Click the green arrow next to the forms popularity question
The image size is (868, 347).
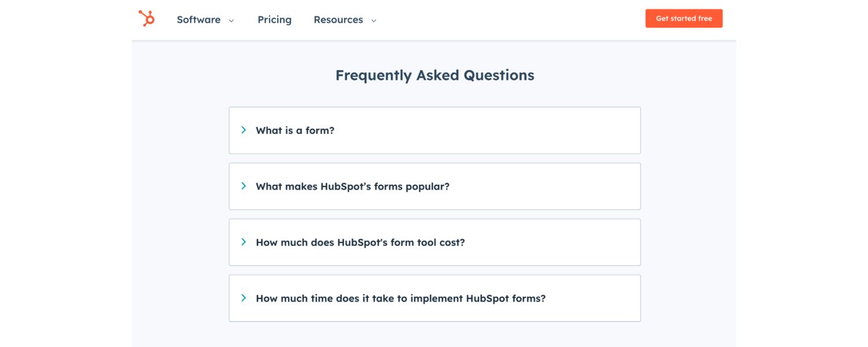(x=244, y=186)
